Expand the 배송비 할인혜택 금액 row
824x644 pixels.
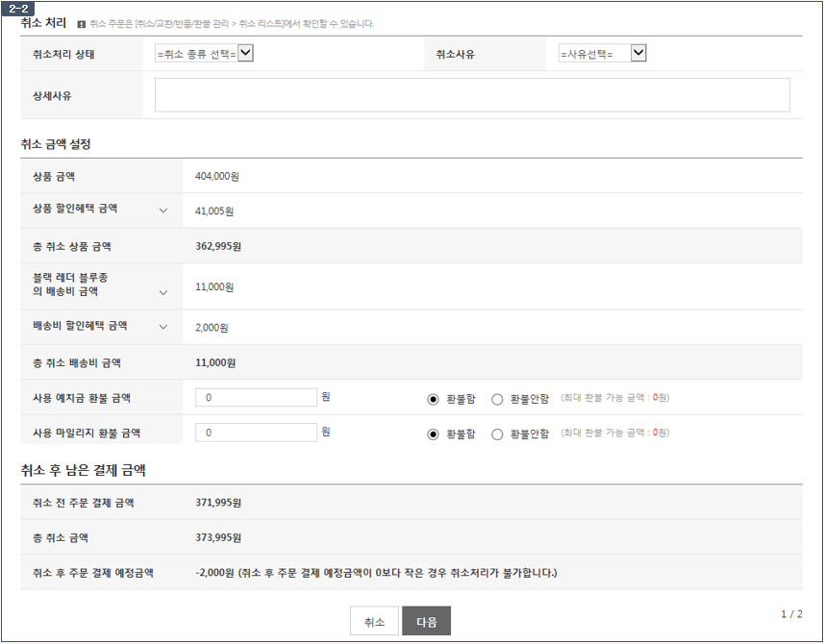pyautogui.click(x=163, y=327)
